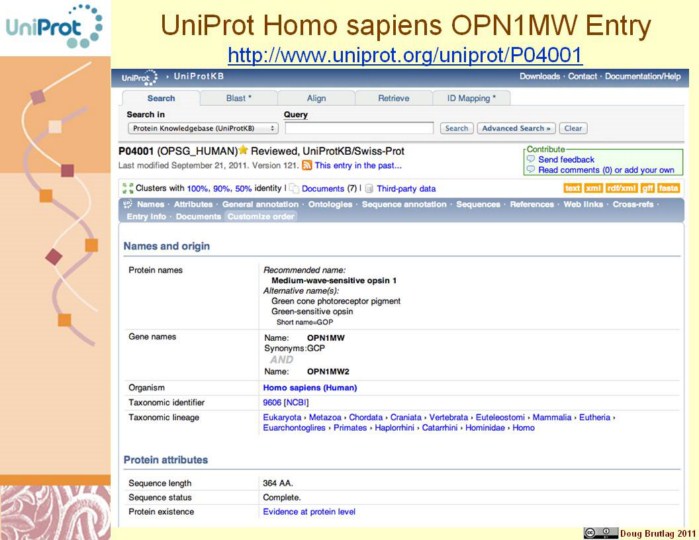Switch to the Blast tab

tap(238, 98)
